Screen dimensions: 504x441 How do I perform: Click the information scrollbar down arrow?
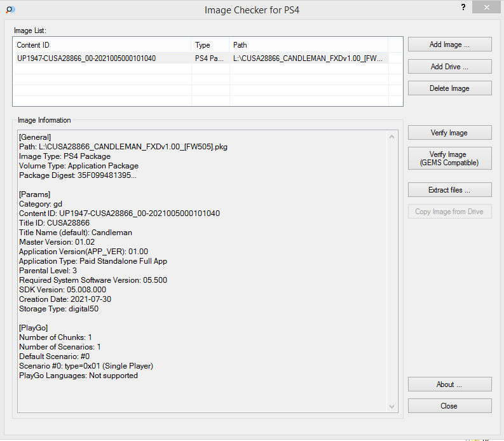click(392, 407)
